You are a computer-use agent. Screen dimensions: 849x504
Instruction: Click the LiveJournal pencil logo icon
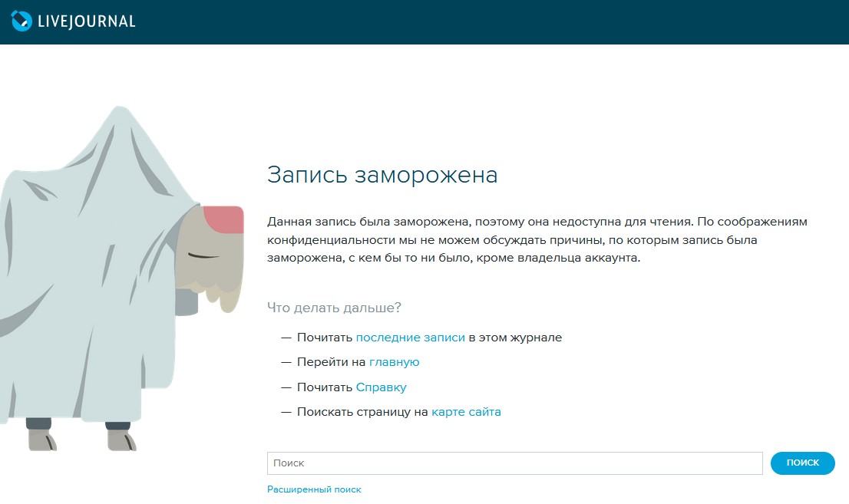point(21,21)
